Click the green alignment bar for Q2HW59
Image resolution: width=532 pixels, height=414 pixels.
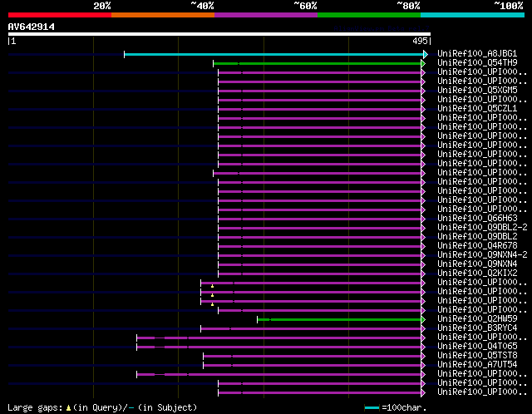pyautogui.click(x=339, y=320)
